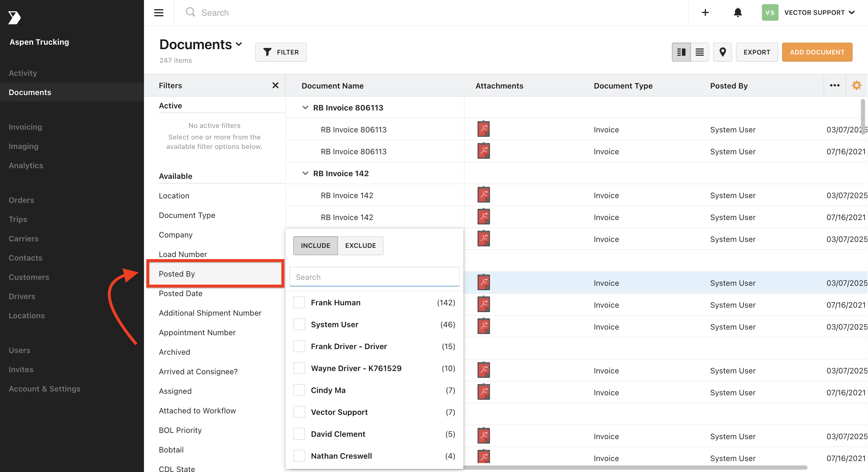Click the plus create-new icon
This screenshot has width=868, height=472.
[705, 13]
